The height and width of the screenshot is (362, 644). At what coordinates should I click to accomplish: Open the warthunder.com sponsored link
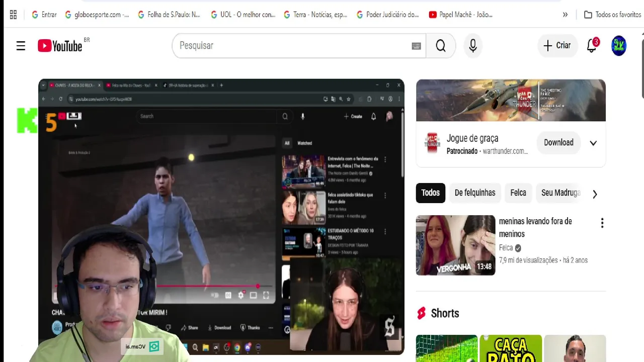pyautogui.click(x=505, y=151)
